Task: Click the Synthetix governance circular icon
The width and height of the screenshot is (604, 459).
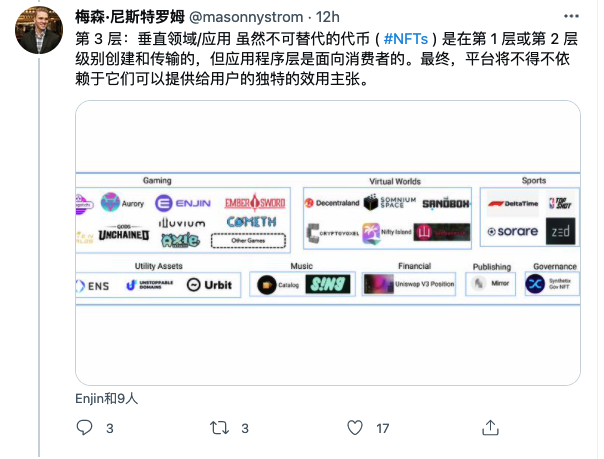Action: pos(535,284)
